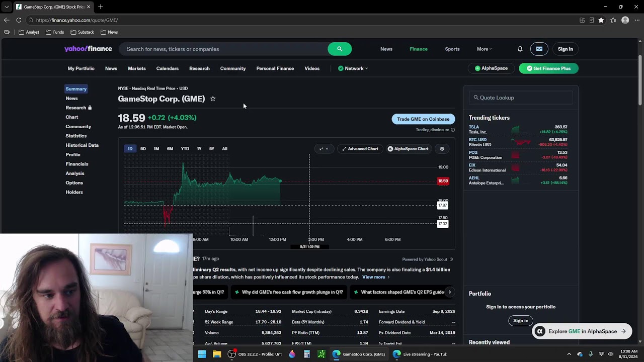This screenshot has width=644, height=362.
Task: Open the browser profile avatar
Action: [625, 20]
